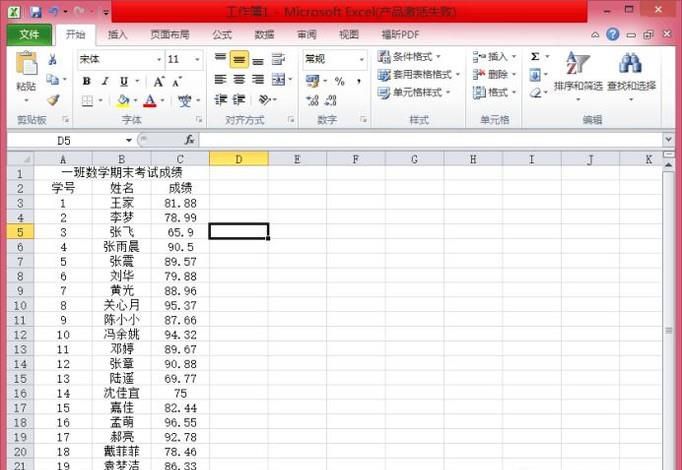Screen dimensions: 682x470
Task: Select the Format Painter brush
Action: pyautogui.click(x=53, y=100)
